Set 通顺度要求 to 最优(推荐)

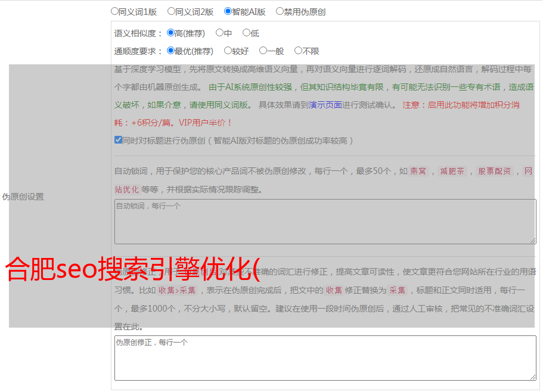point(170,51)
